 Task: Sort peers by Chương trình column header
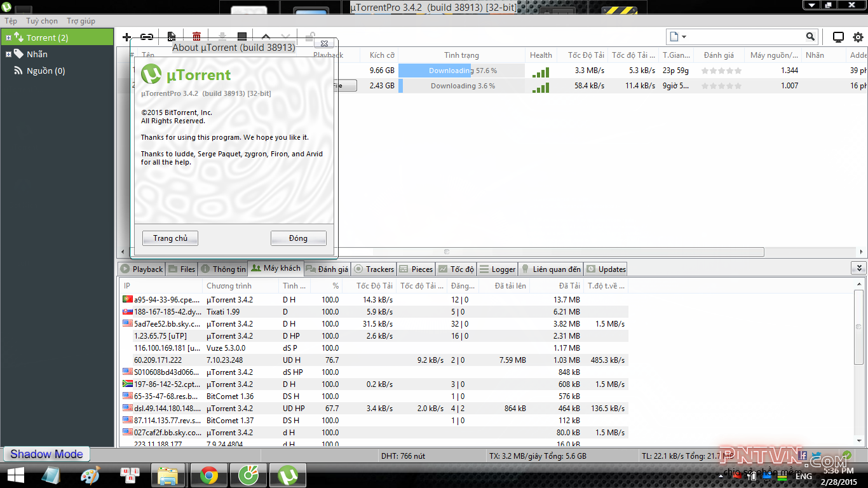pyautogui.click(x=241, y=286)
